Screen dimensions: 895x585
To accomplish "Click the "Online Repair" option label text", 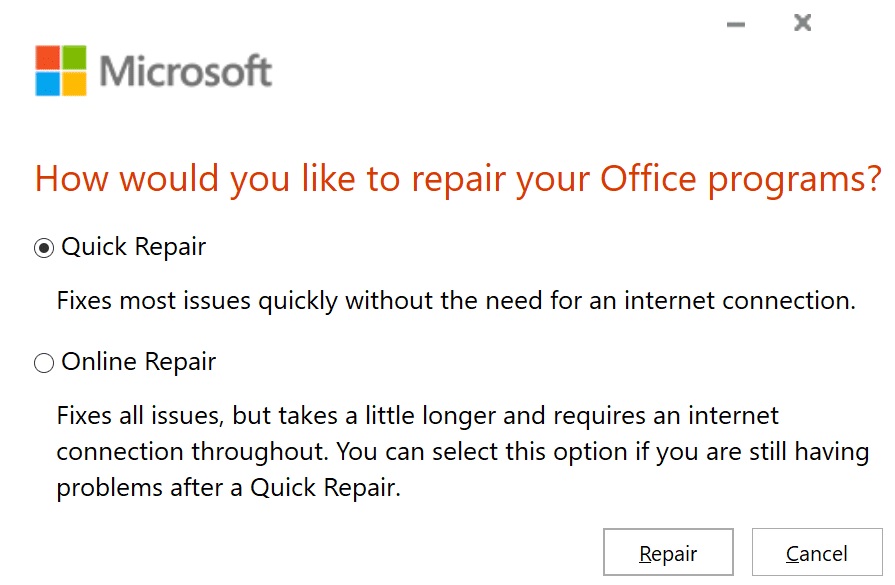I will point(139,362).
